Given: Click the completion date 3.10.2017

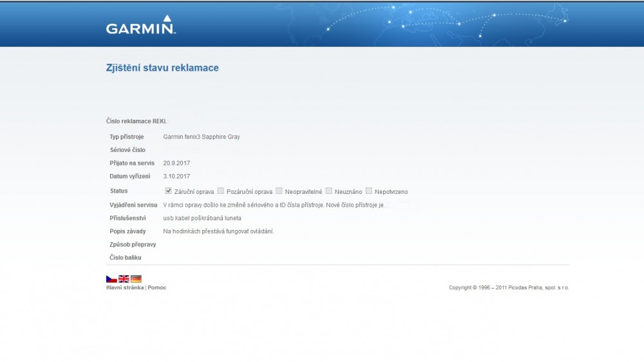Looking at the screenshot, I should pyautogui.click(x=176, y=176).
